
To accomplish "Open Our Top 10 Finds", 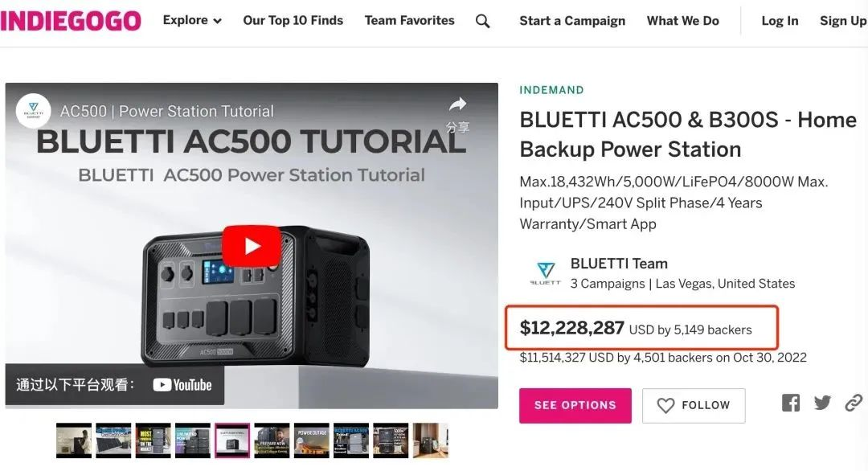I will coord(293,20).
